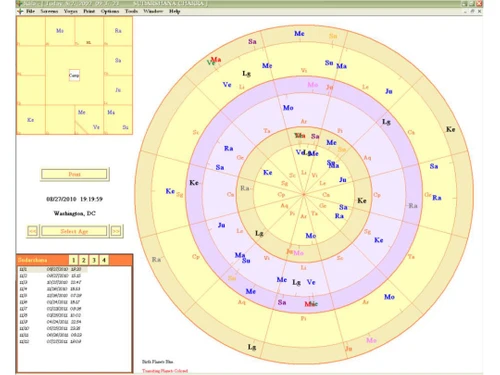The image size is (500, 375).
Task: Select the first highlighted row 11/1
Action: pyautogui.click(x=53, y=269)
